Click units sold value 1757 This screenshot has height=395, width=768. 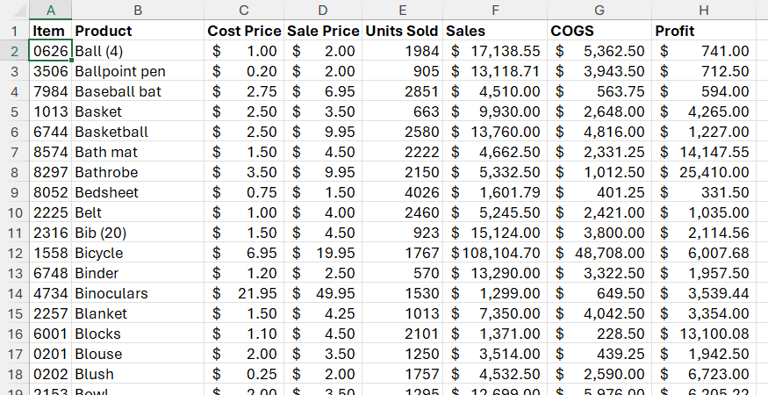[402, 374]
